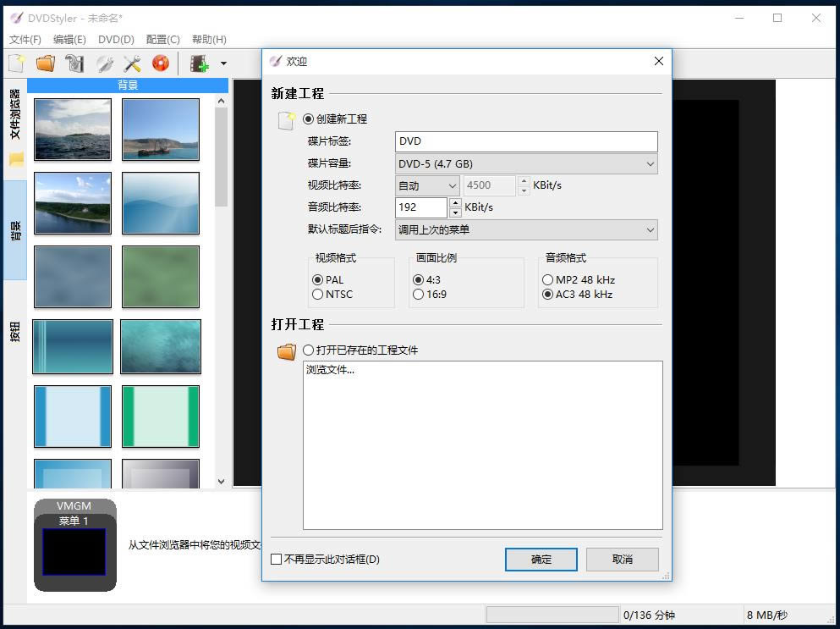Click folder icon under File browser tab
Image resolution: width=840 pixels, height=629 pixels.
(x=16, y=159)
